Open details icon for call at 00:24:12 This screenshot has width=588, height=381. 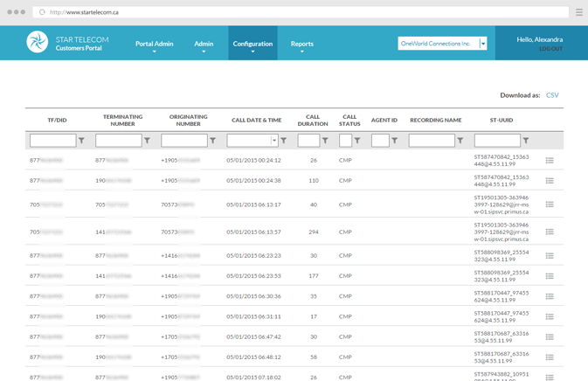[x=550, y=161]
